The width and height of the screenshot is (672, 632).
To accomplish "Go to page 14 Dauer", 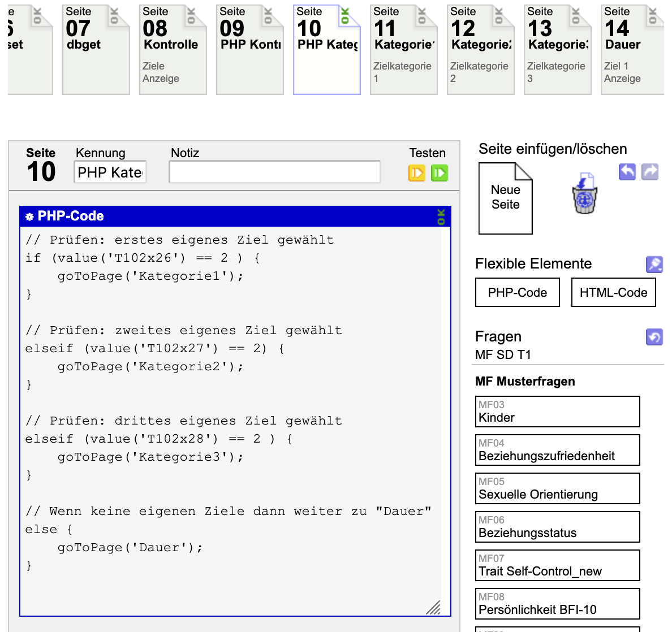I will coord(632,50).
